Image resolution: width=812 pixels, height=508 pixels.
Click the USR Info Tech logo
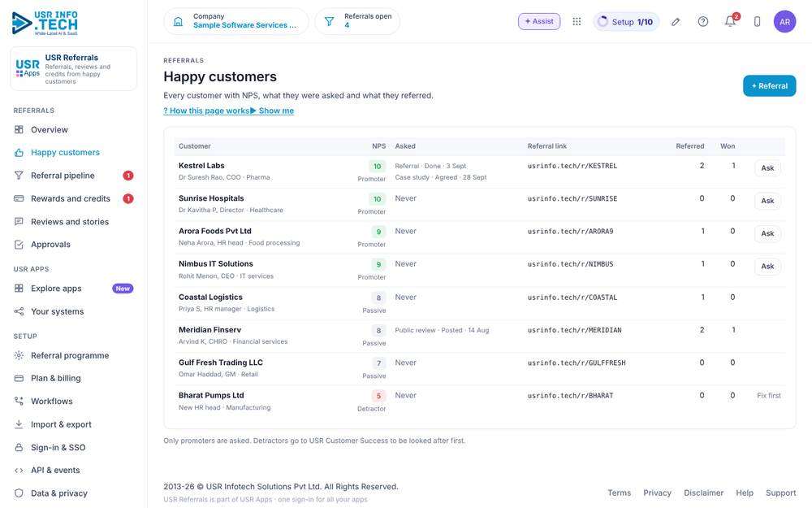45,24
